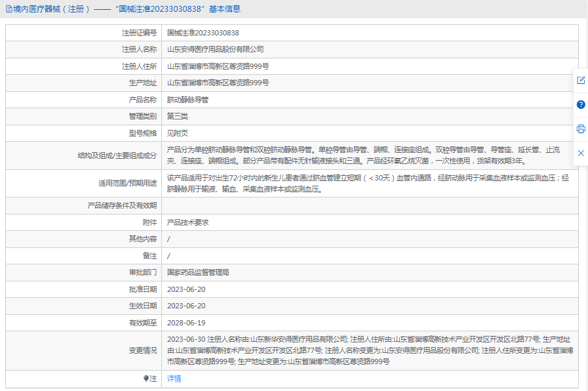The width and height of the screenshot is (588, 391).
Task: Click the 有效期至 label
Action: pyautogui.click(x=142, y=323)
